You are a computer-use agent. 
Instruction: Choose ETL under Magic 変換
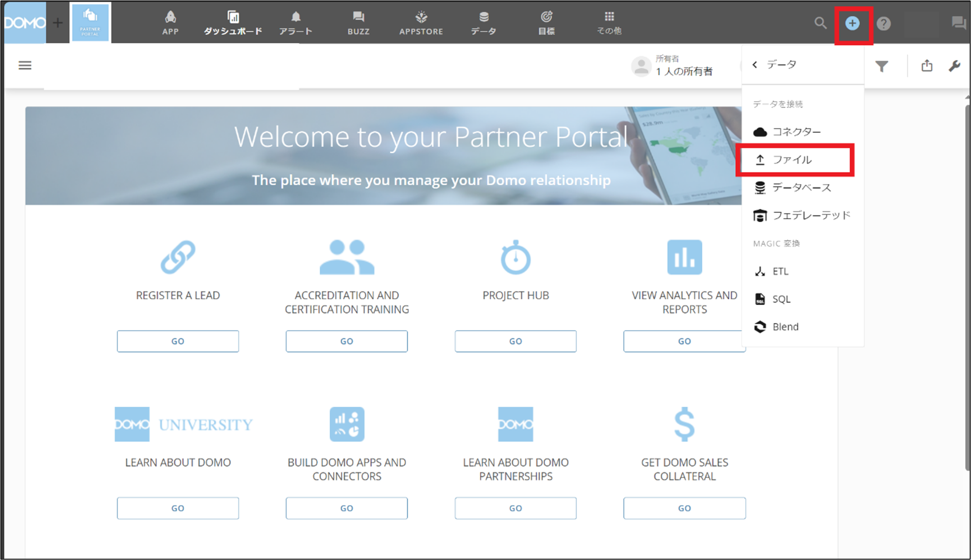coord(803,271)
